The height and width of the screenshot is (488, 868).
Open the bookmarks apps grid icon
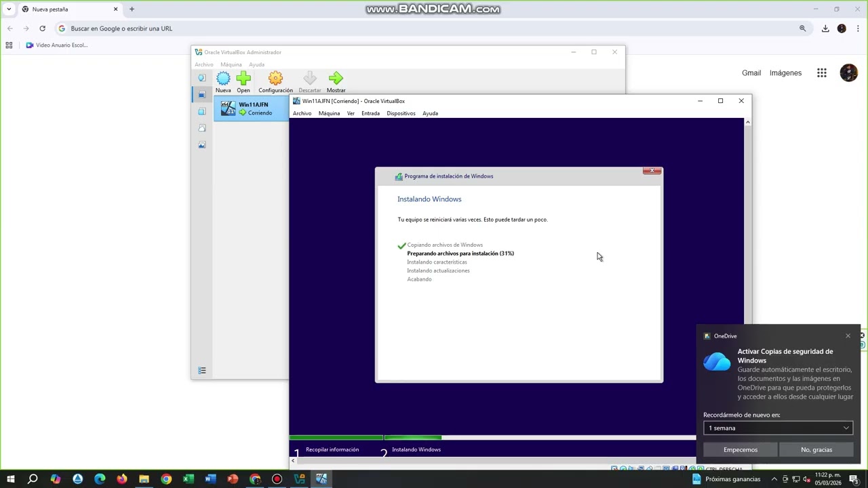pyautogui.click(x=9, y=45)
